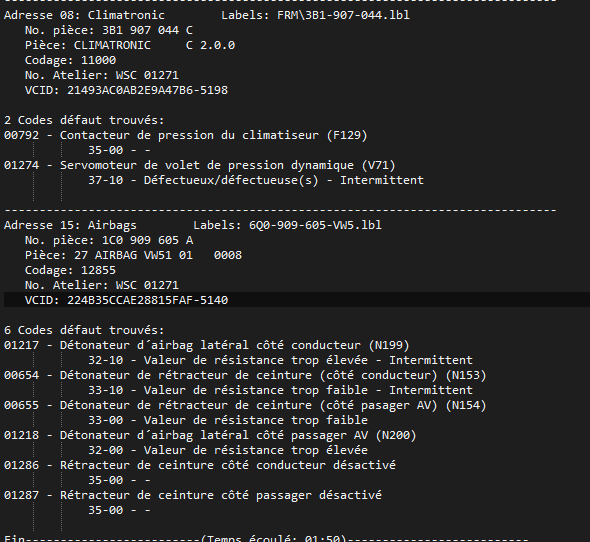Click the No. pièce: 1C0 909 605 A line
The width and height of the screenshot is (590, 542).
(109, 240)
